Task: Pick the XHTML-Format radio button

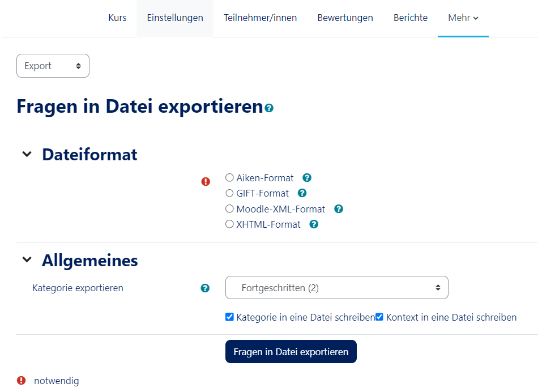Action: pos(229,224)
